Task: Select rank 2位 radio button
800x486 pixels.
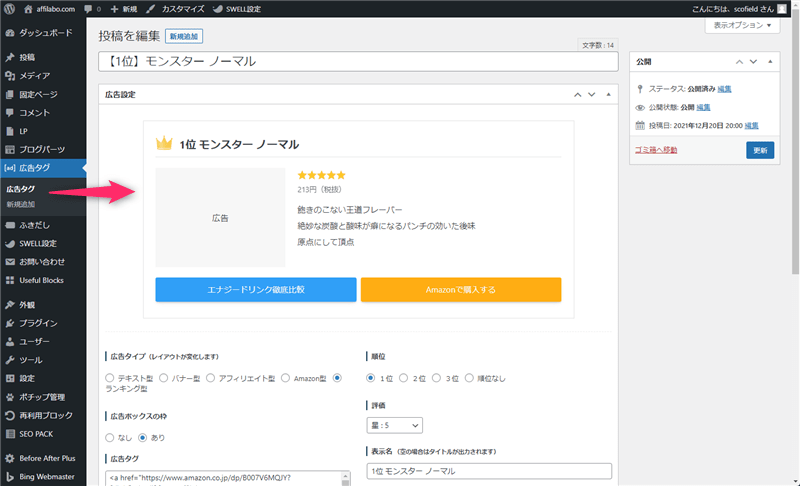Action: click(x=403, y=378)
